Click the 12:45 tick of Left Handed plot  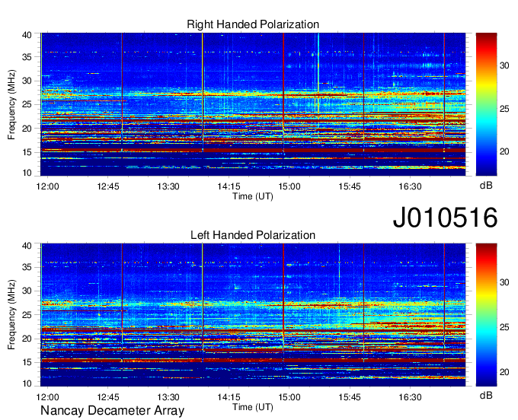[x=108, y=397]
